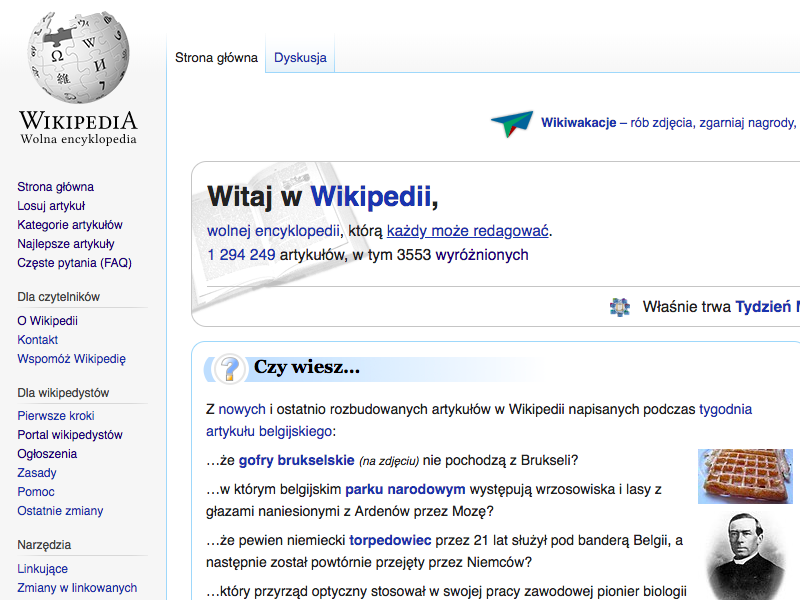The image size is (800, 600).
Task: Open the portrait photo of the man
Action: 746,557
